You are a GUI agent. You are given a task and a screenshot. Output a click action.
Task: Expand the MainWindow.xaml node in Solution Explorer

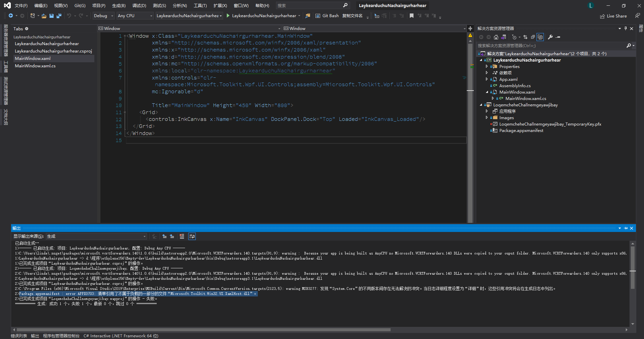point(486,92)
